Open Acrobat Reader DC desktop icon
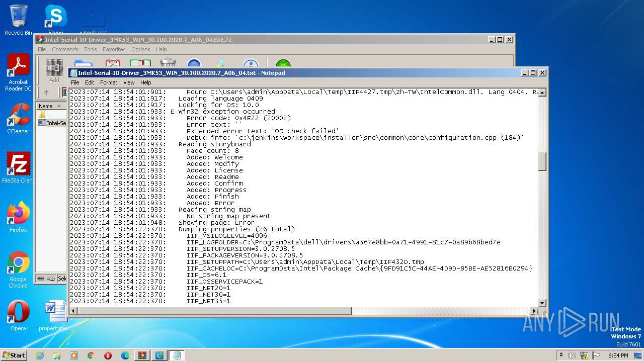Viewport: 644px width, 362px height. pyautogui.click(x=18, y=73)
